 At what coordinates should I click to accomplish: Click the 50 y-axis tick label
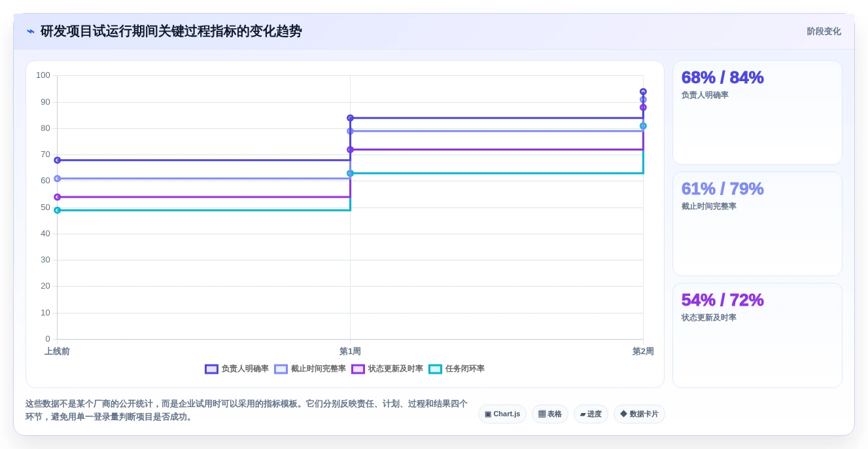(x=45, y=207)
